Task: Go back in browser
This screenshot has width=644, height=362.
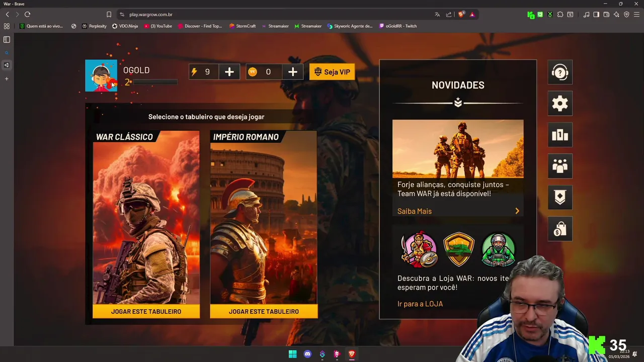Action: click(7, 15)
